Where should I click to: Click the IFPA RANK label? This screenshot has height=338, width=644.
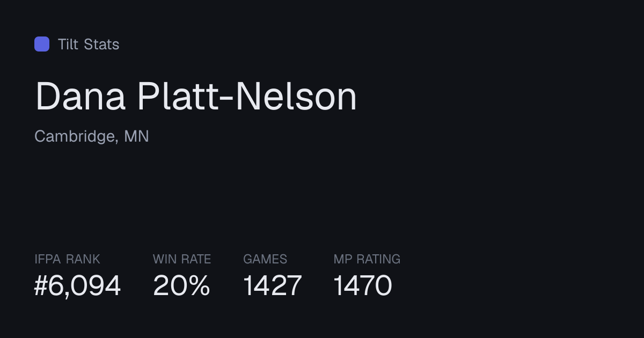[67, 259]
